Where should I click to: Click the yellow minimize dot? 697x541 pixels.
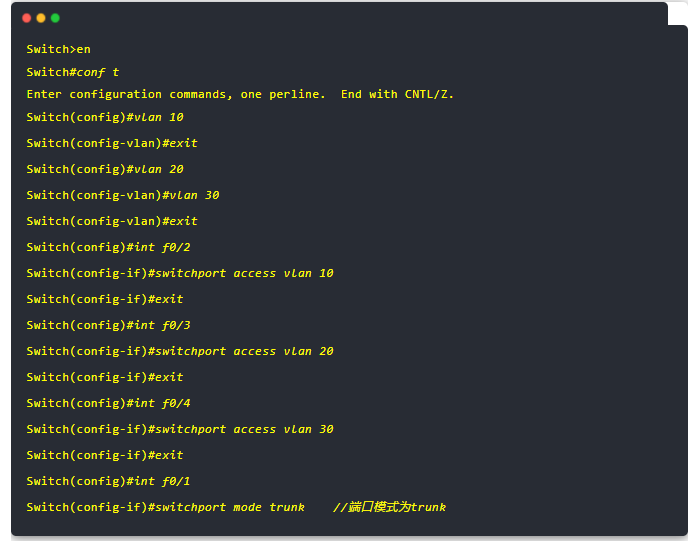[x=41, y=18]
